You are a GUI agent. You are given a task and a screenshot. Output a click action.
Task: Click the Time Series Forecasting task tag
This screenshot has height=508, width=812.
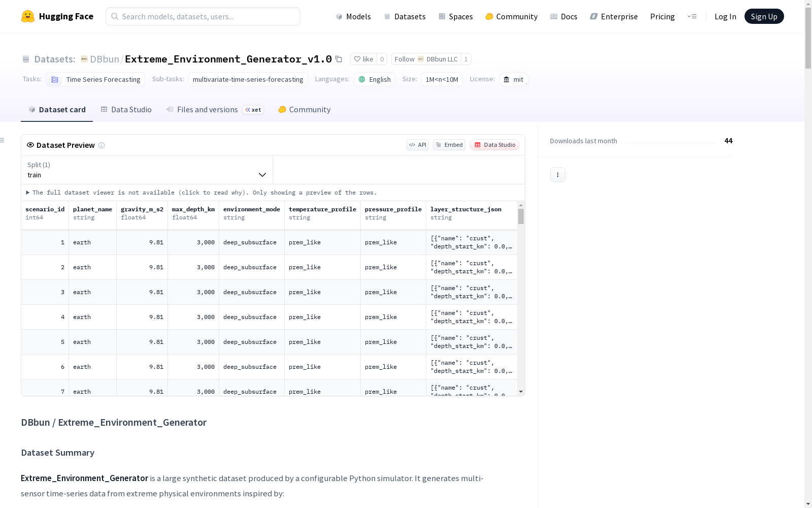pyautogui.click(x=95, y=79)
